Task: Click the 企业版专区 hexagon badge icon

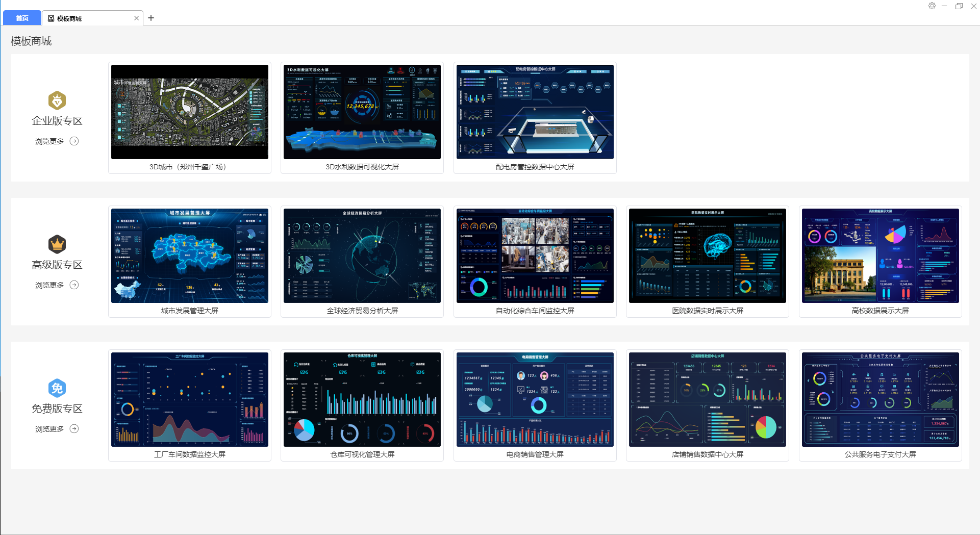Action: 57,100
